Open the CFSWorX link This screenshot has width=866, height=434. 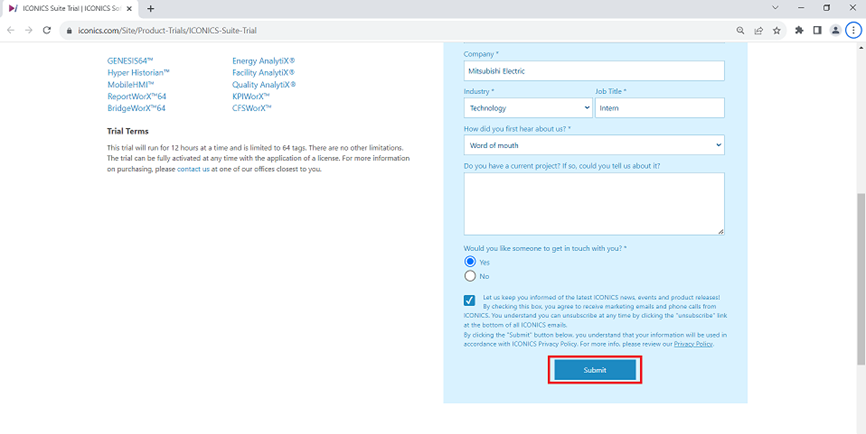click(252, 108)
